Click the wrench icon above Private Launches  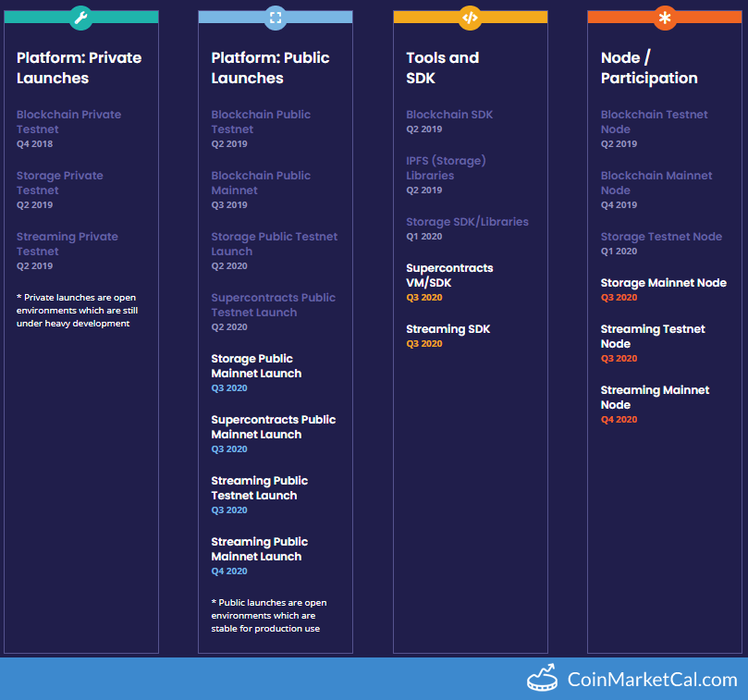coord(80,18)
